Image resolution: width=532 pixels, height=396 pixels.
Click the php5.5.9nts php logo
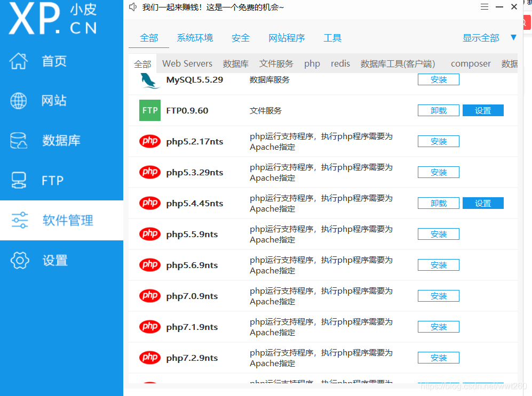(x=150, y=234)
